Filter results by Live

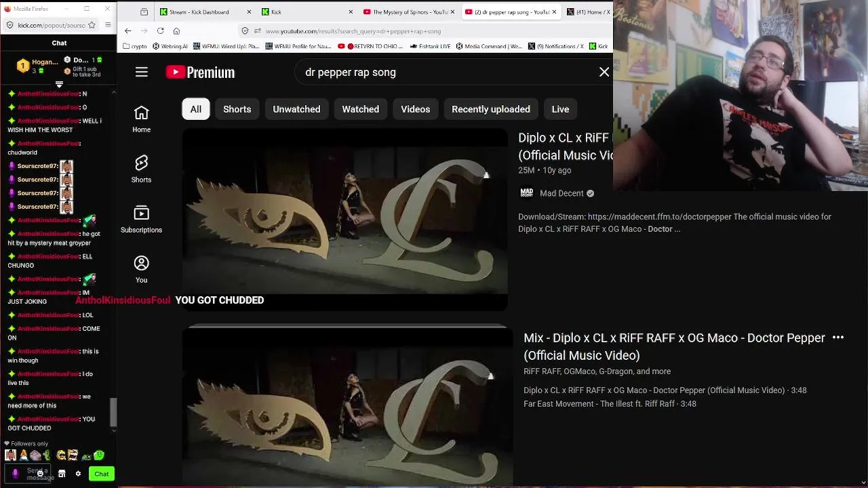coord(560,109)
